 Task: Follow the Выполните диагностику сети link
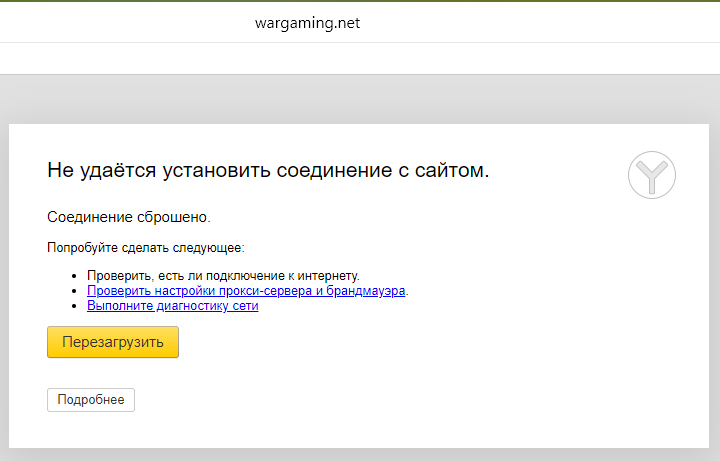[173, 306]
